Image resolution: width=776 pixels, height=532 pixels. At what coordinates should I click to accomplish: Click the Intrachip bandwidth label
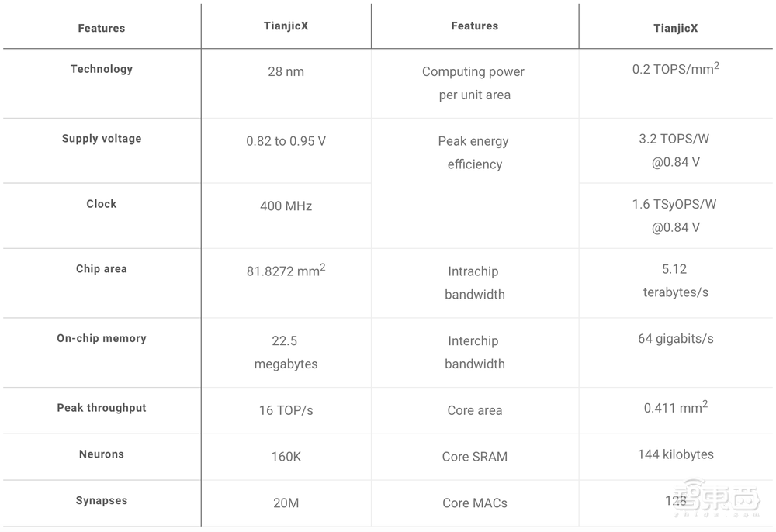[x=474, y=283]
